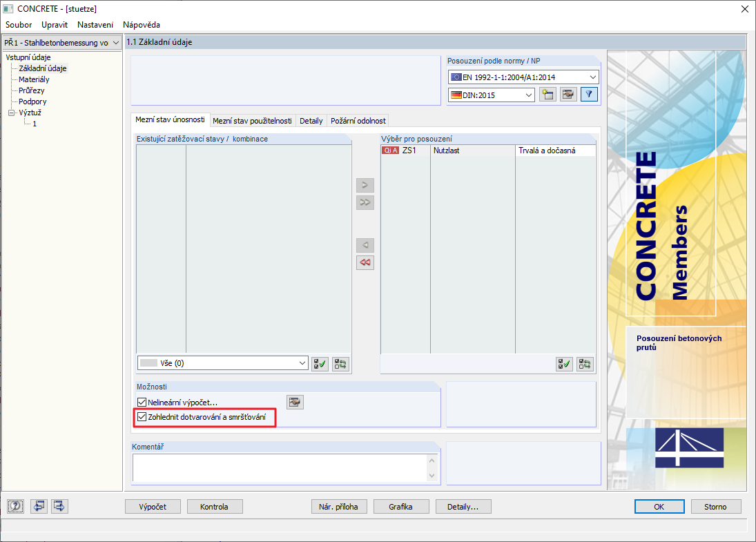Cancel with the Storno button
Viewport: 756px width, 542px height.
point(715,507)
